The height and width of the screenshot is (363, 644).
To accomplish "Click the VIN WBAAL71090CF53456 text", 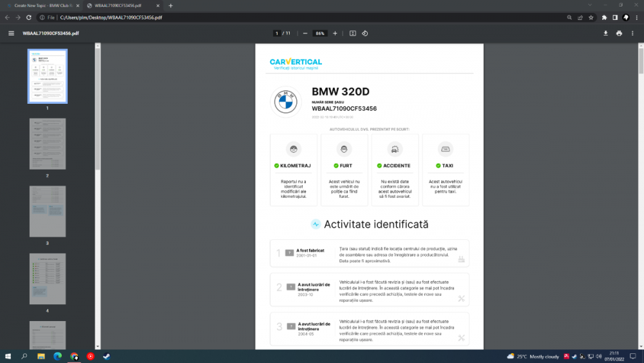I will (344, 108).
